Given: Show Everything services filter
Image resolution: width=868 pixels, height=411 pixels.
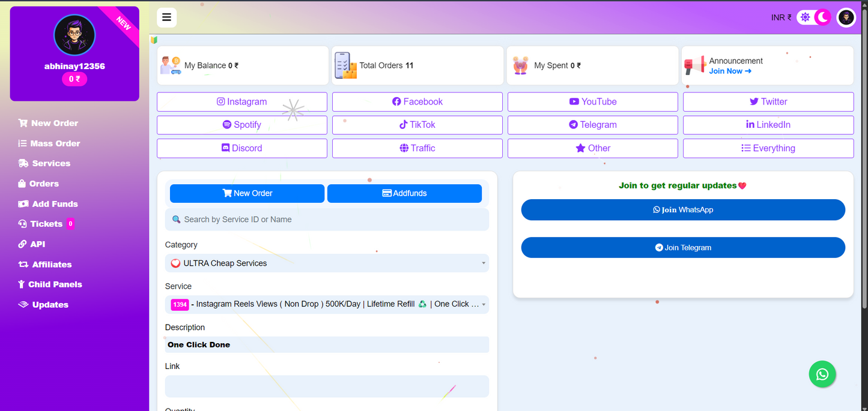Looking at the screenshot, I should [x=768, y=148].
